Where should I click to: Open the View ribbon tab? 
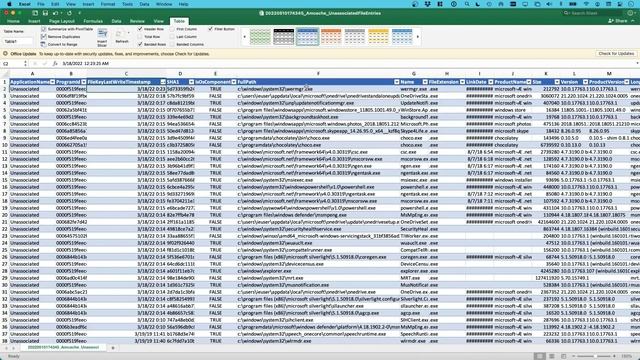[158, 21]
